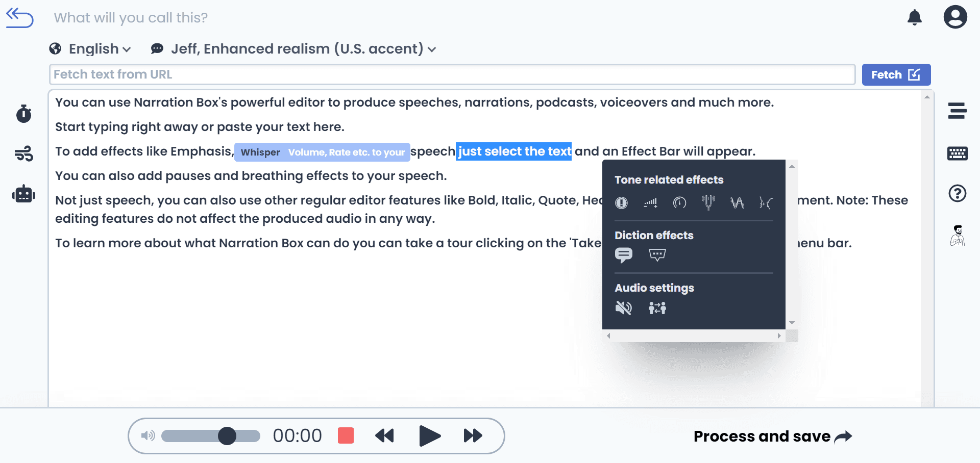Click the Fetch button
The width and height of the screenshot is (980, 463).
(x=896, y=74)
